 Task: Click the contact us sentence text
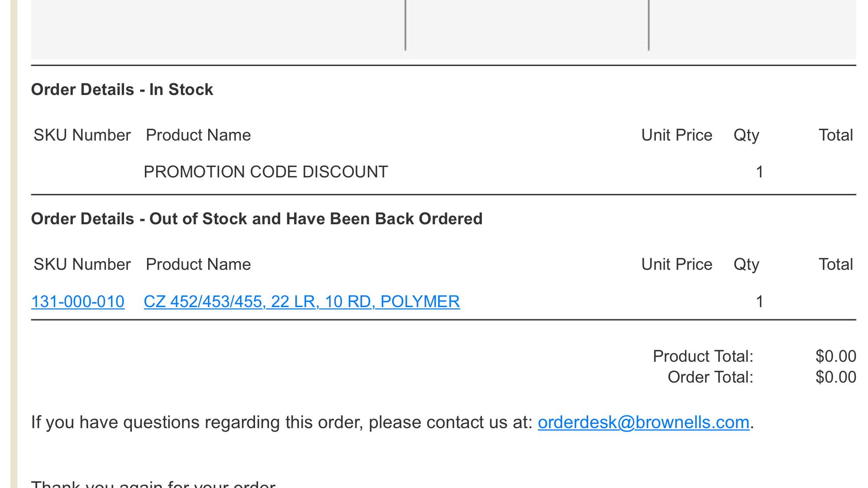click(x=282, y=422)
